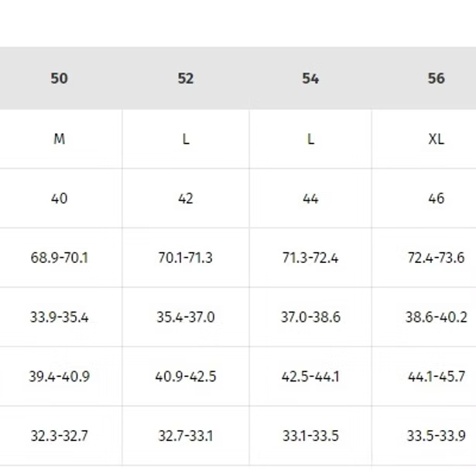
Task: Select the 33.5-33.9 range cell
Action: (436, 436)
